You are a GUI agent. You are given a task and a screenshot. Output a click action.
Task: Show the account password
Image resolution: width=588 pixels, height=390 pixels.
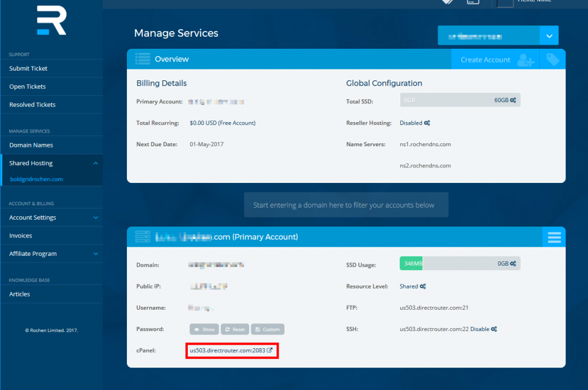coord(204,329)
